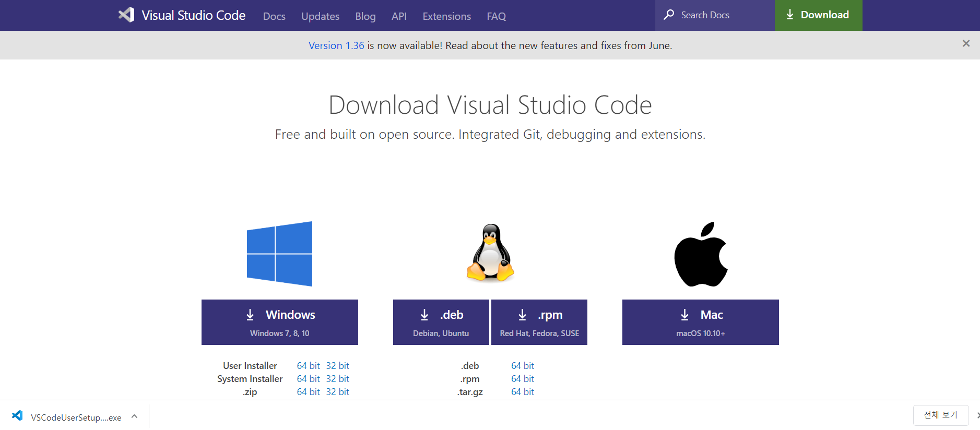The image size is (980, 430).
Task: Open the Docs menu item
Action: tap(274, 16)
